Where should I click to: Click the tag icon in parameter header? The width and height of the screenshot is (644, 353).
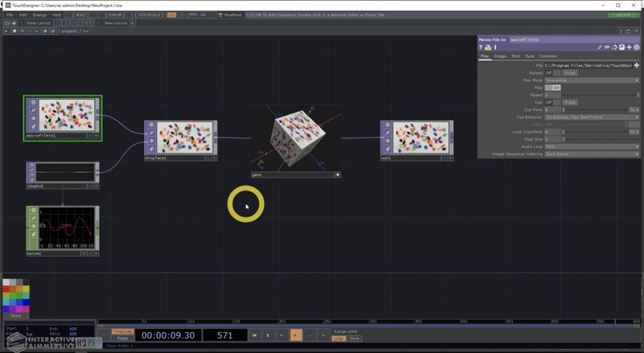pyautogui.click(x=614, y=47)
